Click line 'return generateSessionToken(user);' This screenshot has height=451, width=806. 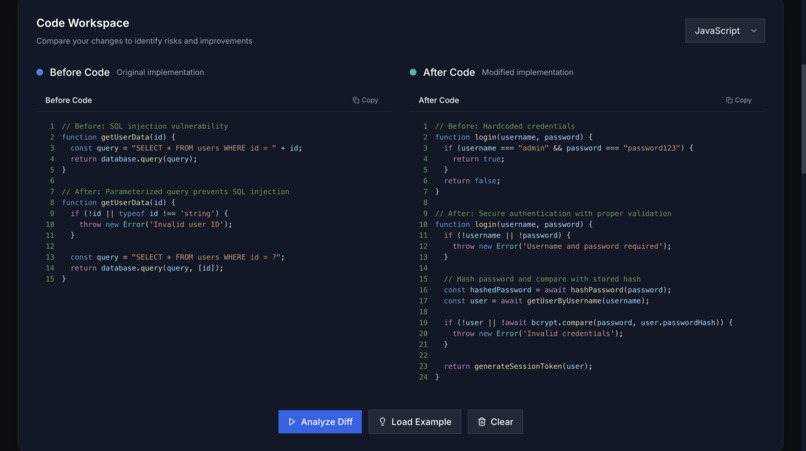518,367
